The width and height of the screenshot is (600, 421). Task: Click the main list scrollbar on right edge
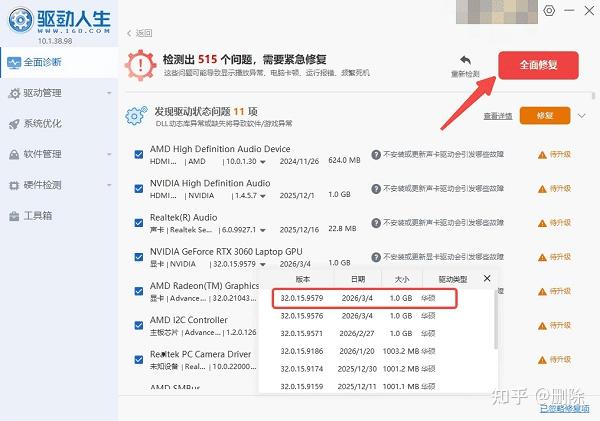tap(593, 95)
